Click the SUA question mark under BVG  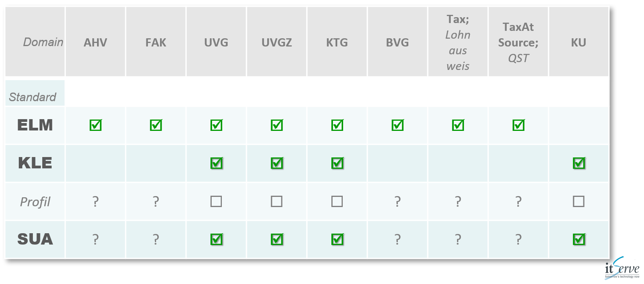click(398, 239)
